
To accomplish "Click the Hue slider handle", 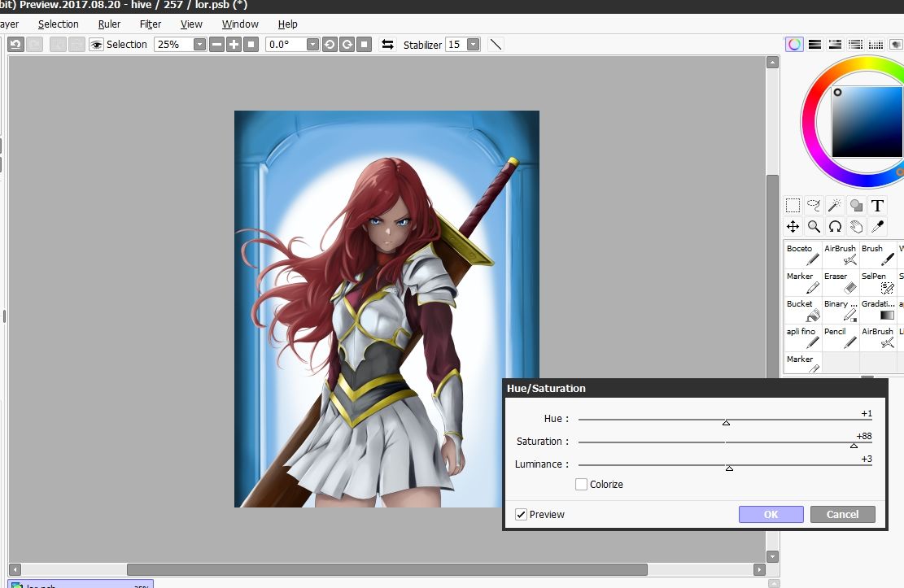I will click(x=727, y=423).
